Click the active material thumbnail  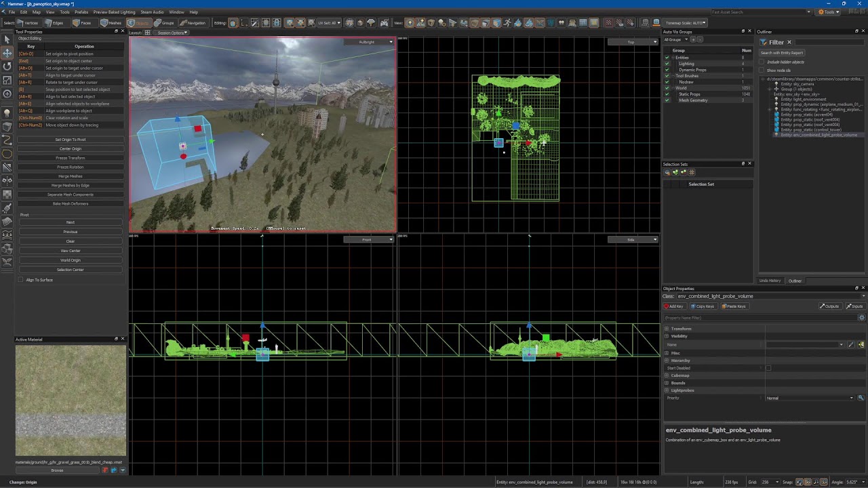point(71,401)
